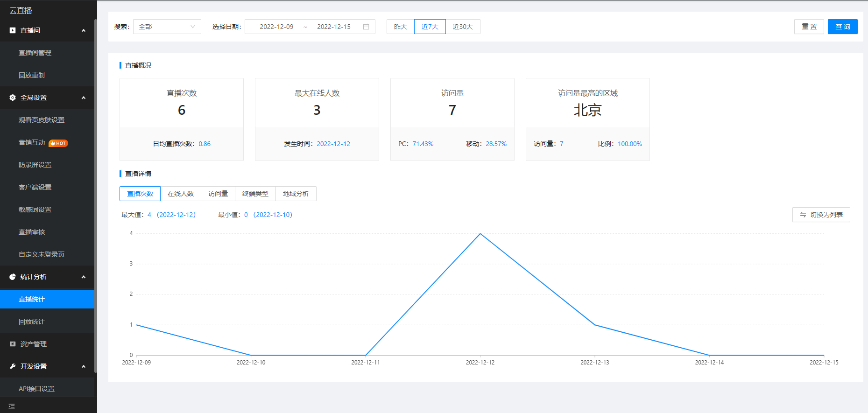This screenshot has height=413, width=868.
Task: Select the 近7天 quick range
Action: [430, 27]
